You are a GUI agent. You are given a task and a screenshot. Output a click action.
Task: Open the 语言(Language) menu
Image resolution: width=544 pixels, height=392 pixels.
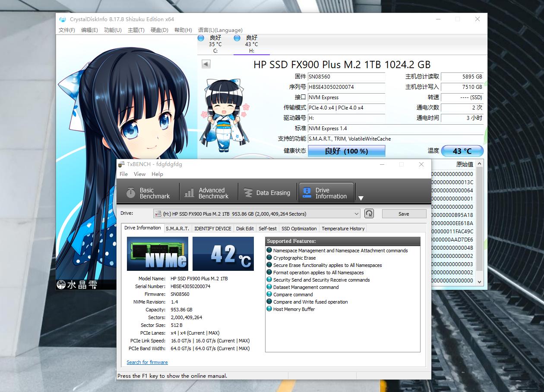pos(220,30)
